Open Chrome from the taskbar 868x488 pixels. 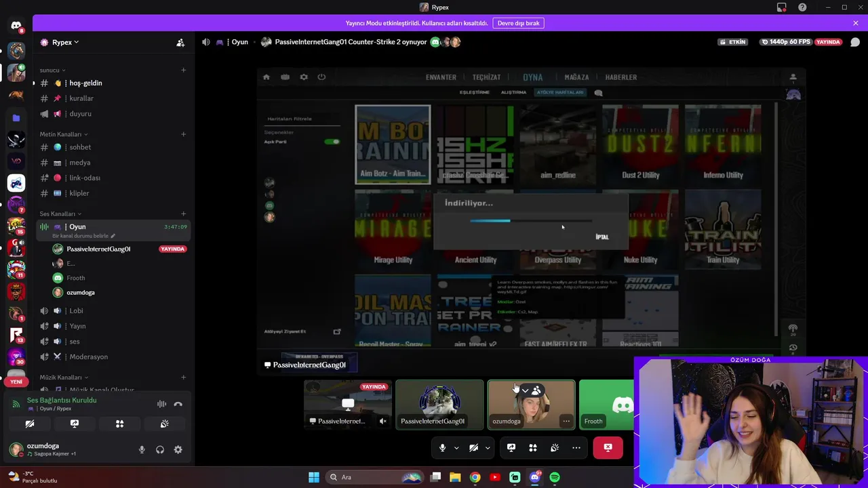(475, 477)
